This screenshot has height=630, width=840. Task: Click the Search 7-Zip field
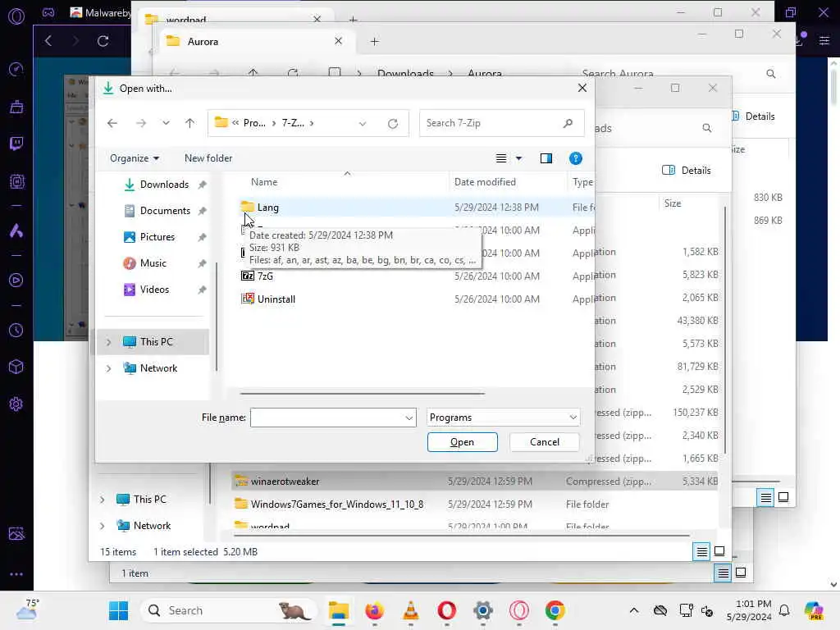[501, 123]
